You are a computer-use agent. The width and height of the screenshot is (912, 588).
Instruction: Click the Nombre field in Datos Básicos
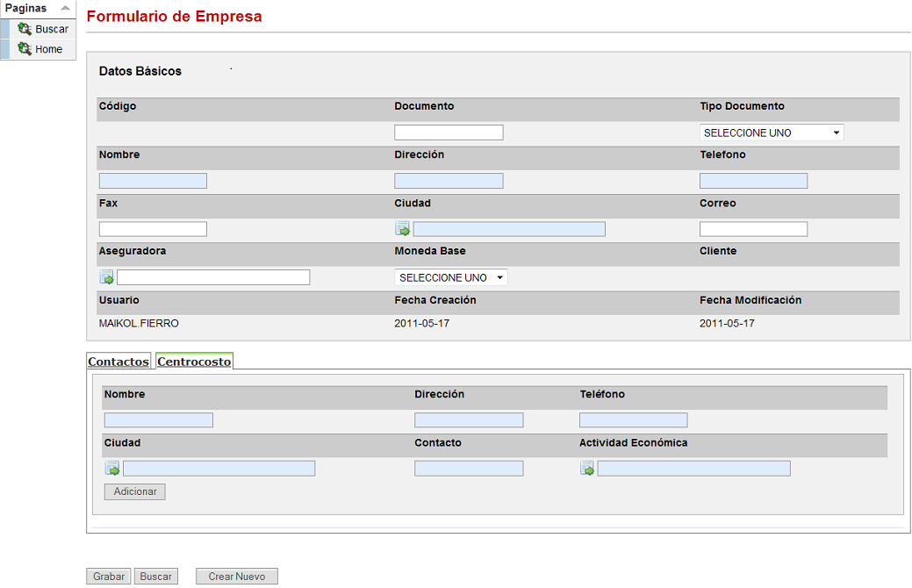click(153, 181)
